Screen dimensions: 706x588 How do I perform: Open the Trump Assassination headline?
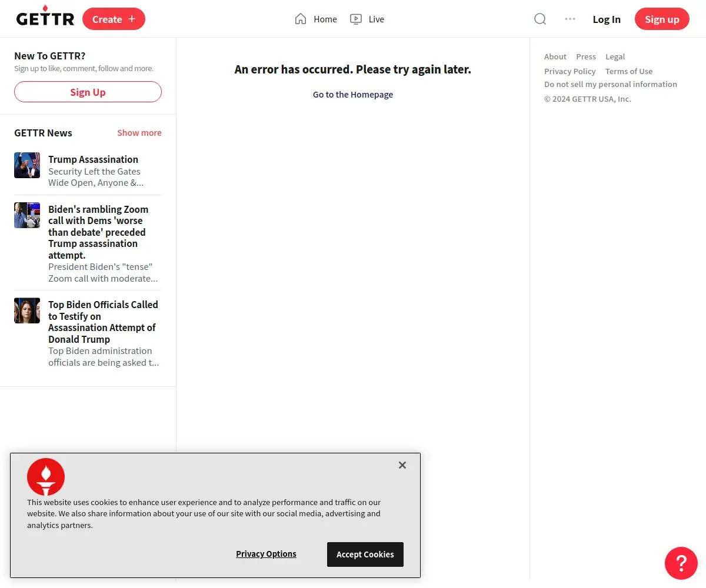(93, 159)
